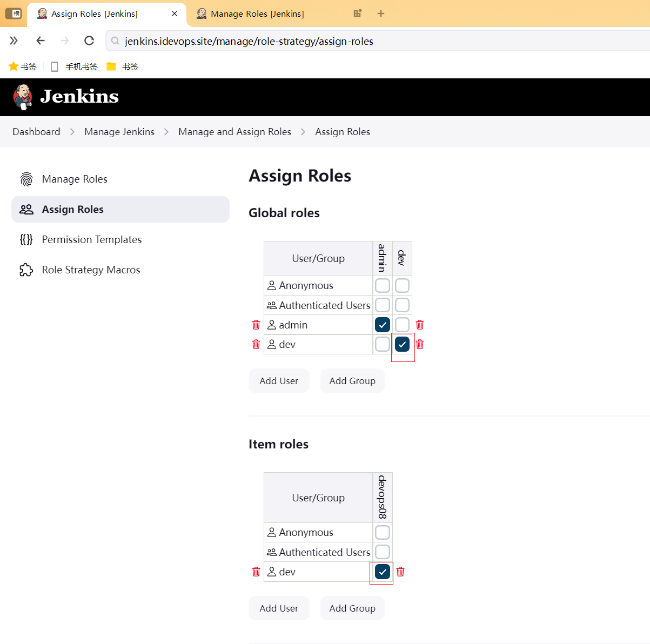Focus the URL address bar
The width and height of the screenshot is (650, 644).
(x=378, y=41)
